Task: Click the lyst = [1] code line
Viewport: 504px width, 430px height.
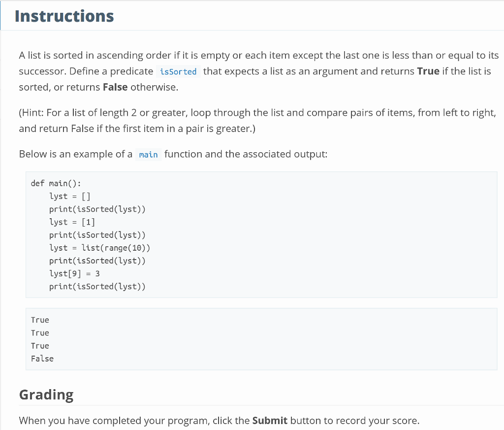Action: pyautogui.click(x=72, y=222)
